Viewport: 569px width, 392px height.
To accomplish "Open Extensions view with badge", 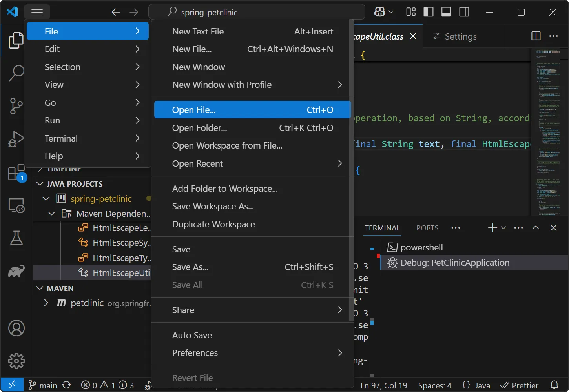I will (x=17, y=172).
